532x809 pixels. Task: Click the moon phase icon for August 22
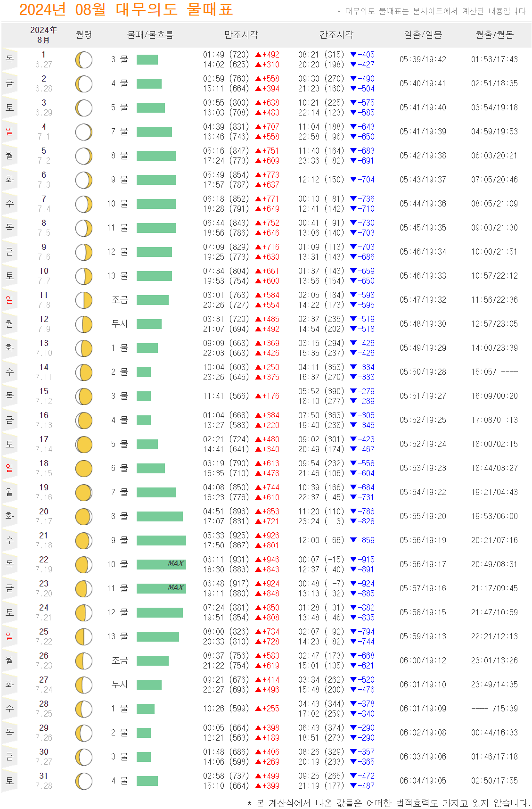(x=84, y=565)
